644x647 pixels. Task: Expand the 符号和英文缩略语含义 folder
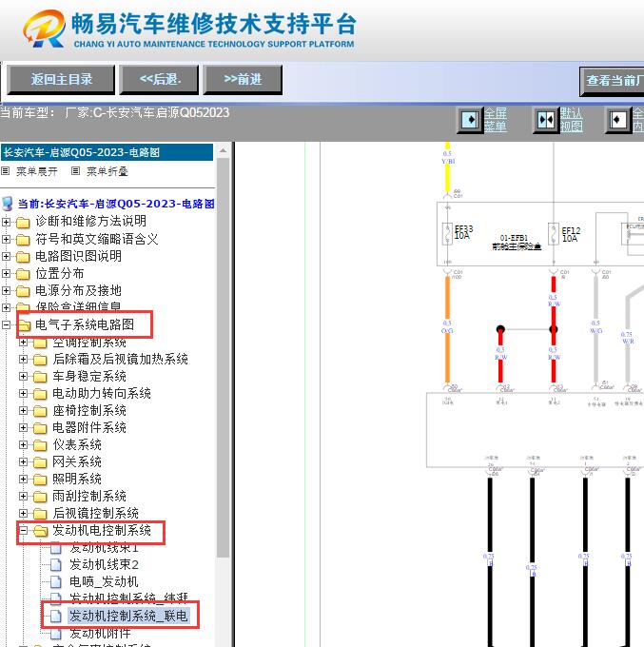pos(6,240)
